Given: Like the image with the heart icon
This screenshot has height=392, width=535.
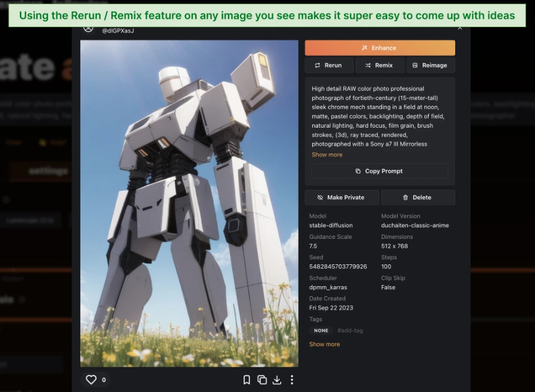Looking at the screenshot, I should 91,380.
